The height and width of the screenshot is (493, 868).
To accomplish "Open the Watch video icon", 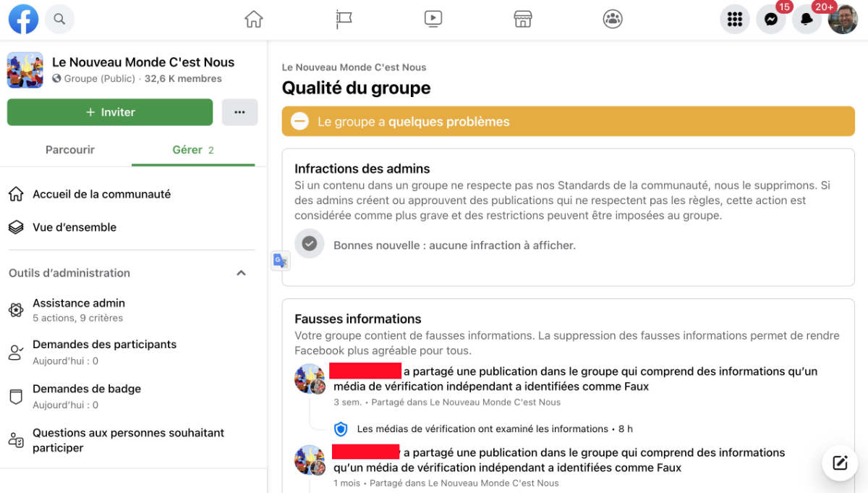I will pos(433,19).
